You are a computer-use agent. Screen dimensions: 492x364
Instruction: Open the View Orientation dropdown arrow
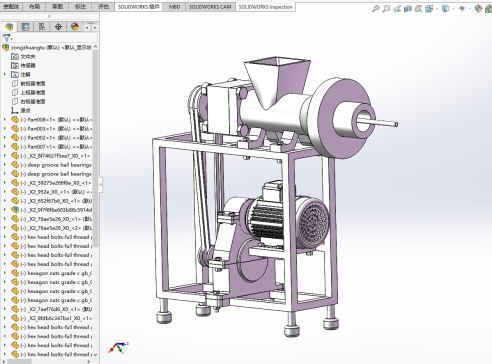point(436,9)
